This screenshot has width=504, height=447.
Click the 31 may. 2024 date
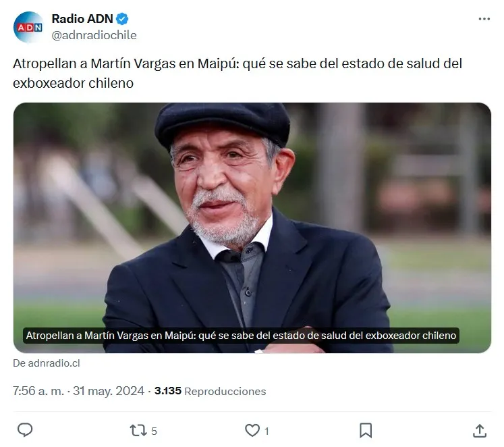click(x=109, y=391)
